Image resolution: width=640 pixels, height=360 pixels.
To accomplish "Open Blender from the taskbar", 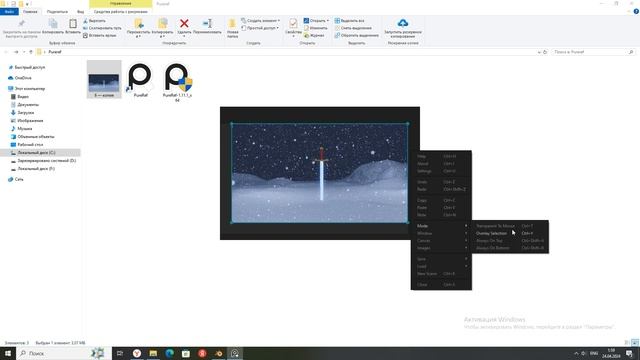I will coord(218,353).
